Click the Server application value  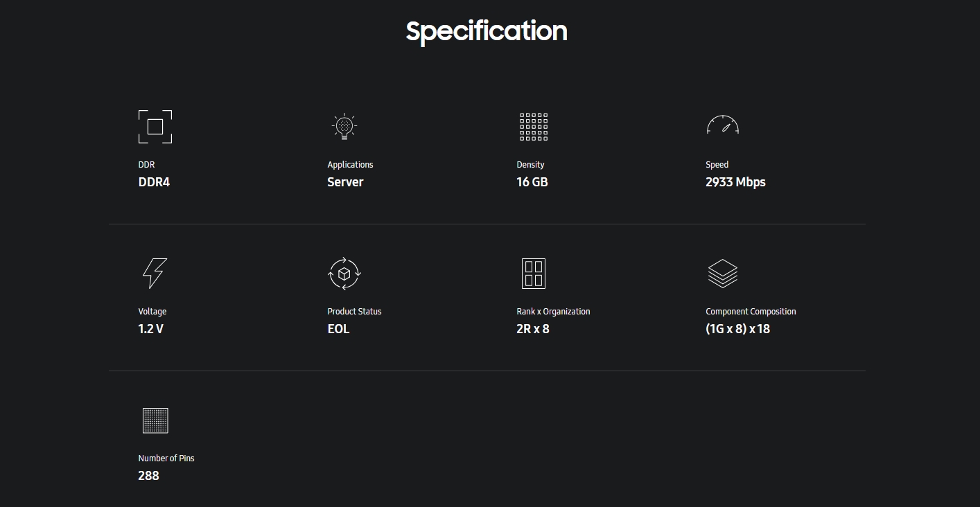345,182
